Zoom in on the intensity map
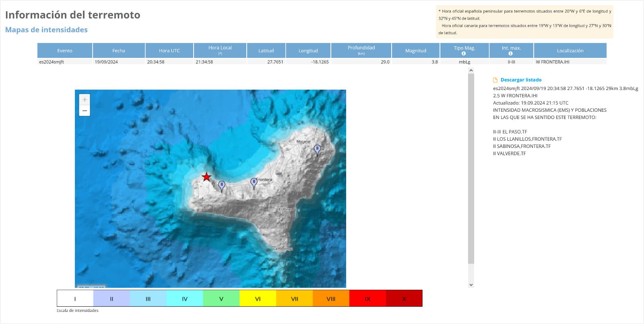This screenshot has height=324, width=644. [x=85, y=100]
